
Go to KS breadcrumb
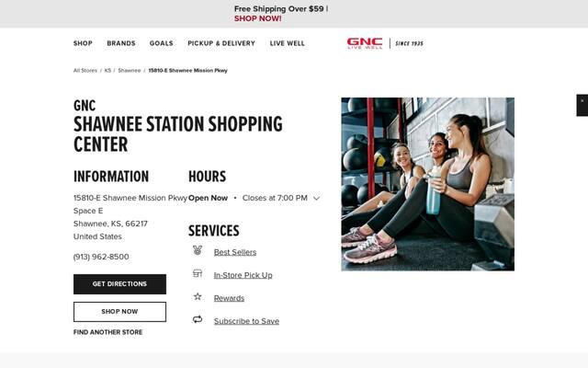(107, 70)
